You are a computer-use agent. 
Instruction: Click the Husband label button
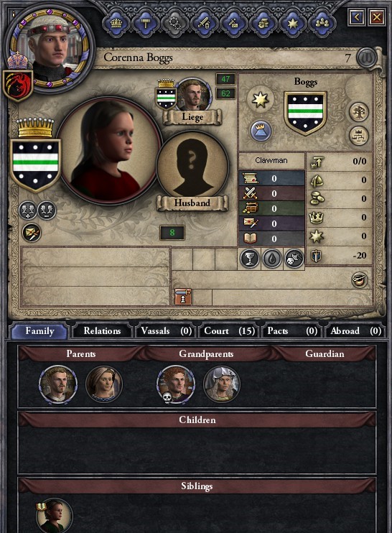tap(192, 203)
